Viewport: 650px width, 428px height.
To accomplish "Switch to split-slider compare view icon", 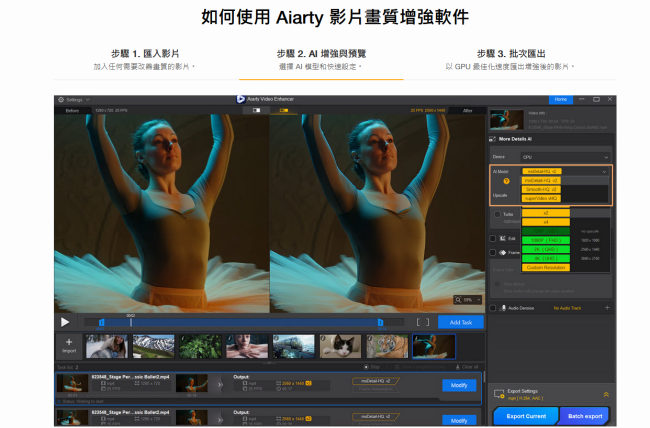I will 258,110.
